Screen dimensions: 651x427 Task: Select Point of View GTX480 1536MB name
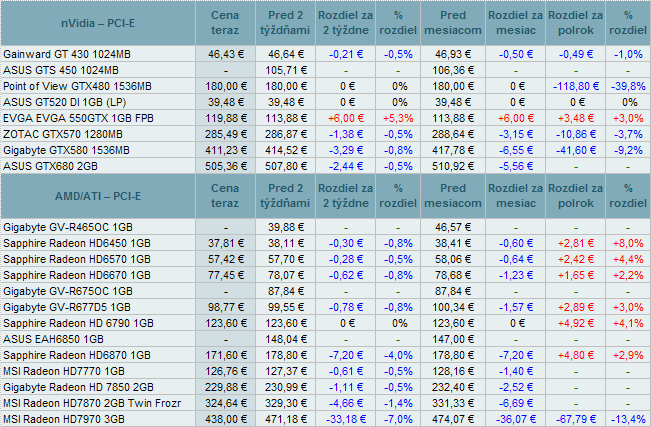[77, 86]
